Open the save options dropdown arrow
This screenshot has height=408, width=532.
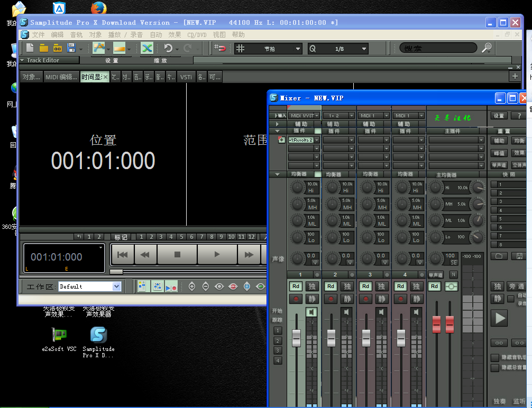(x=81, y=50)
